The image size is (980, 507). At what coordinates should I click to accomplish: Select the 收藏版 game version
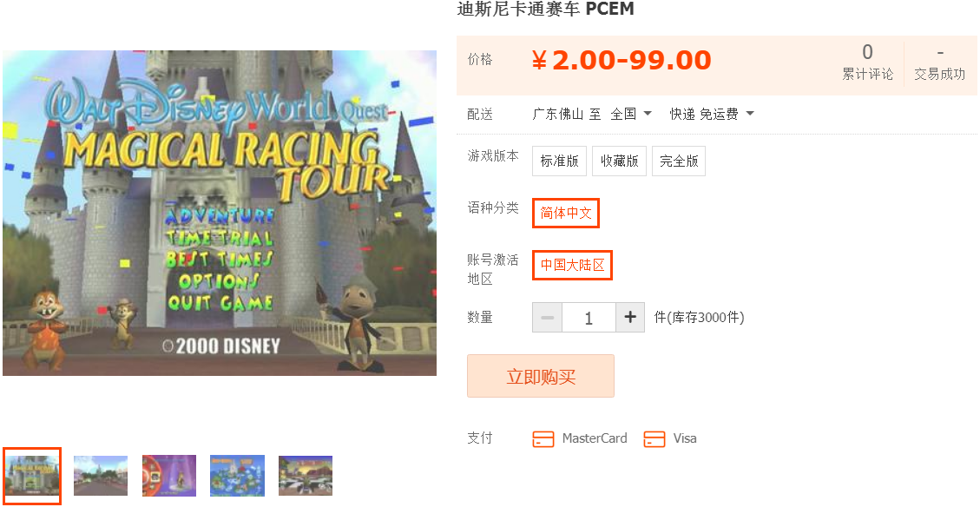pos(620,161)
